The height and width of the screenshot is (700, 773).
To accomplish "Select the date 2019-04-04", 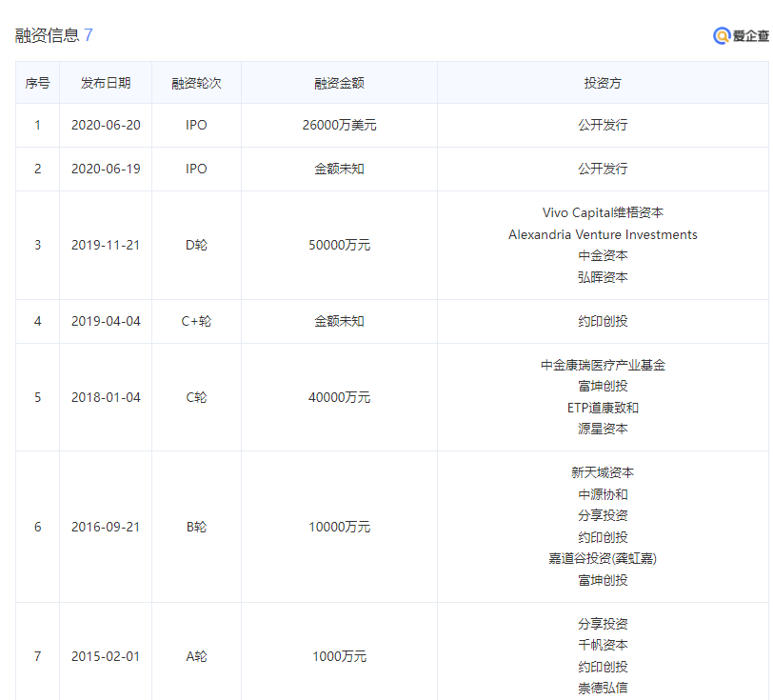I will coord(106,321).
